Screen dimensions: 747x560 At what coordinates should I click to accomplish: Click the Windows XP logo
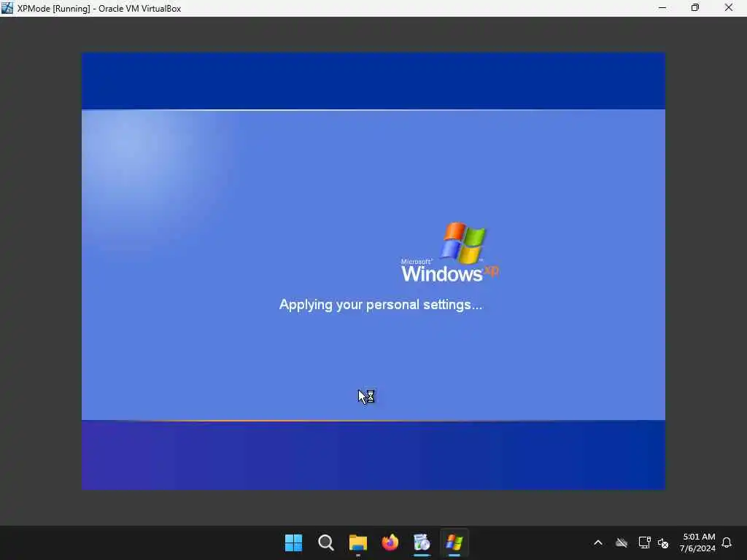[x=450, y=252]
